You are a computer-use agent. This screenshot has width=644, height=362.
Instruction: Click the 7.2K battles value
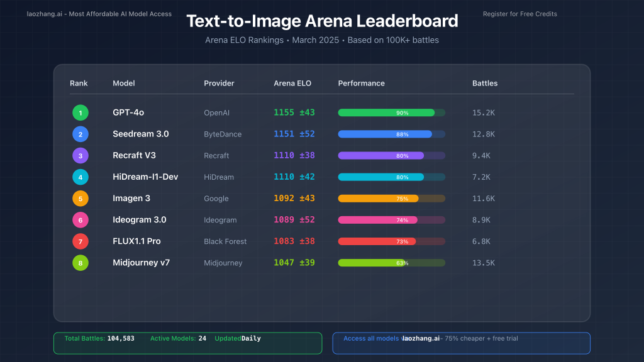[481, 177]
